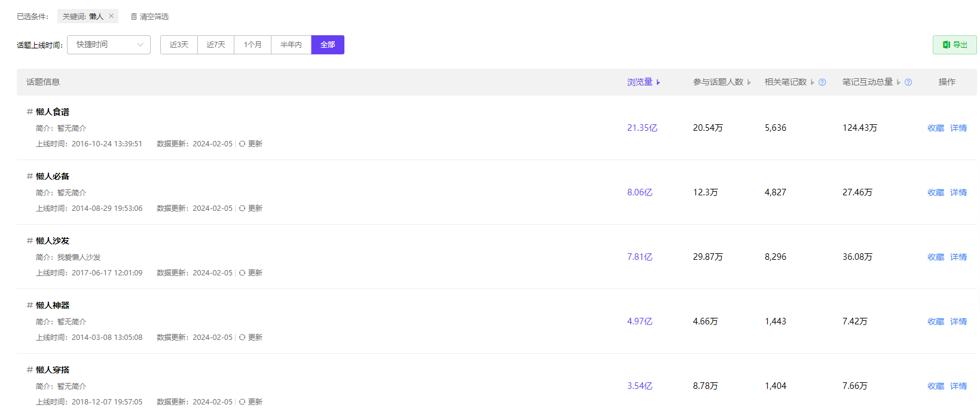
Task: Select the 全部 time filter
Action: click(x=328, y=45)
